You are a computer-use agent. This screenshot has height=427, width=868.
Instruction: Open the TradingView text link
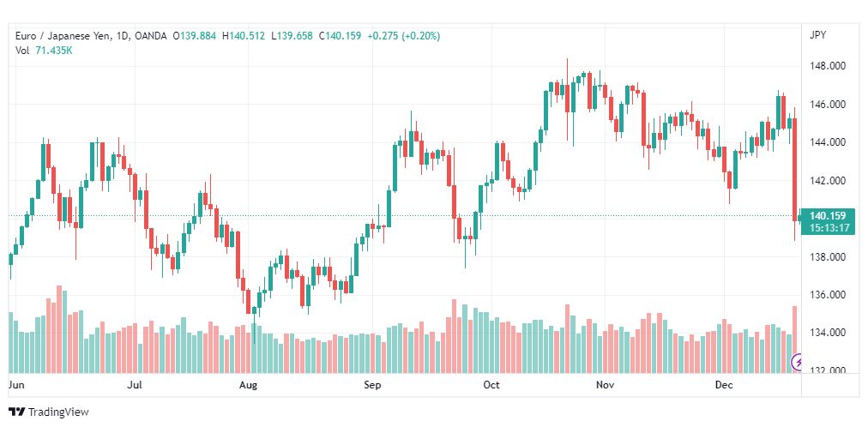tap(58, 412)
